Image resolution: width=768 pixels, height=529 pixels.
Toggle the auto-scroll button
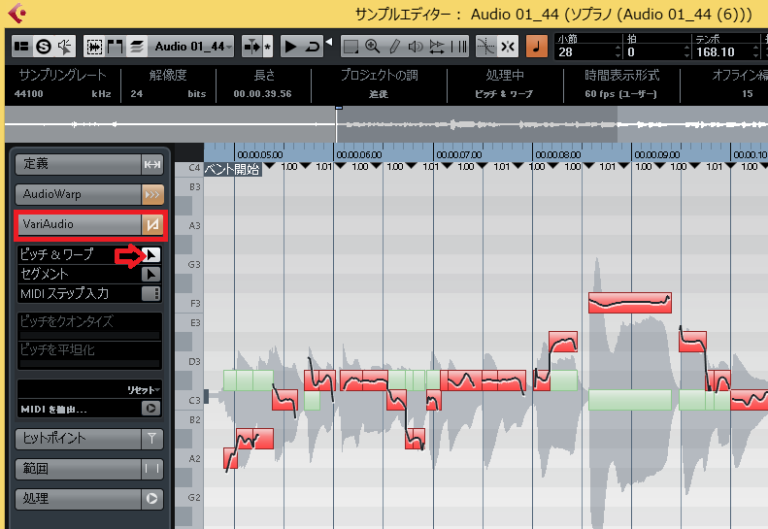click(252, 47)
